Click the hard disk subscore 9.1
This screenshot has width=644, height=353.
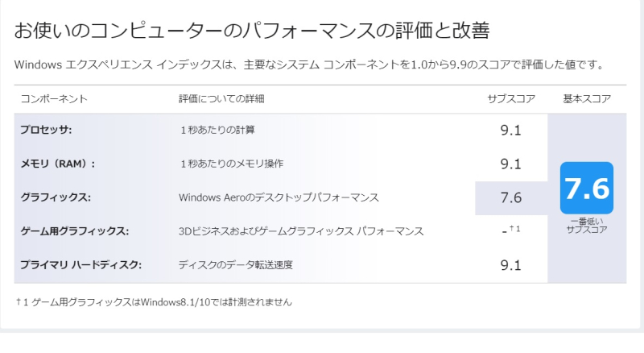510,265
